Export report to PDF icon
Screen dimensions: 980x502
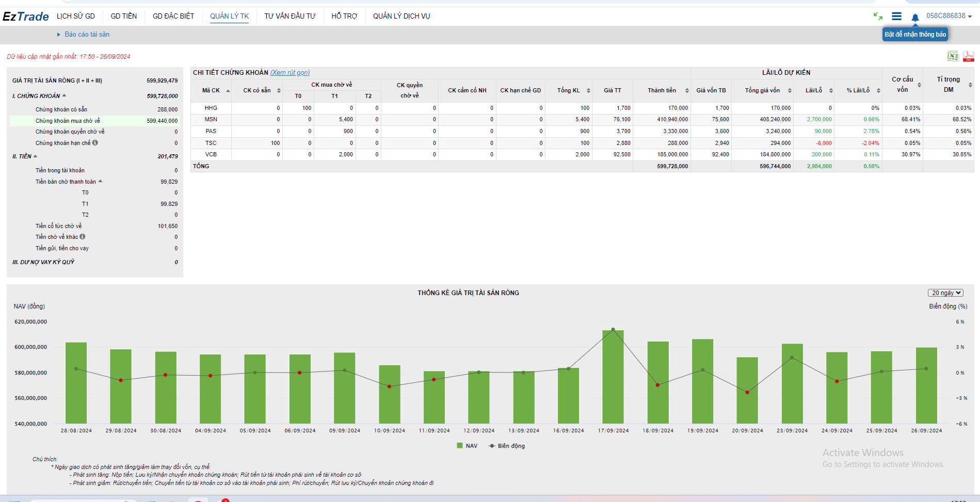pyautogui.click(x=968, y=56)
